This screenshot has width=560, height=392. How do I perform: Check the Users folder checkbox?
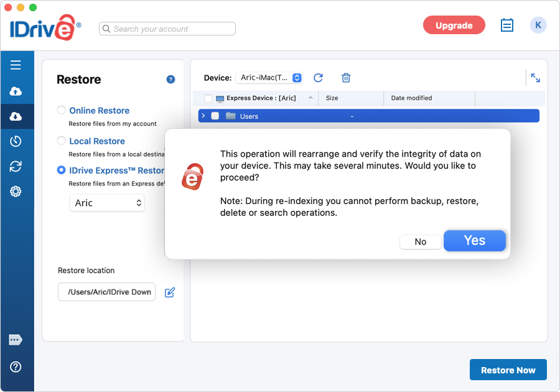215,116
